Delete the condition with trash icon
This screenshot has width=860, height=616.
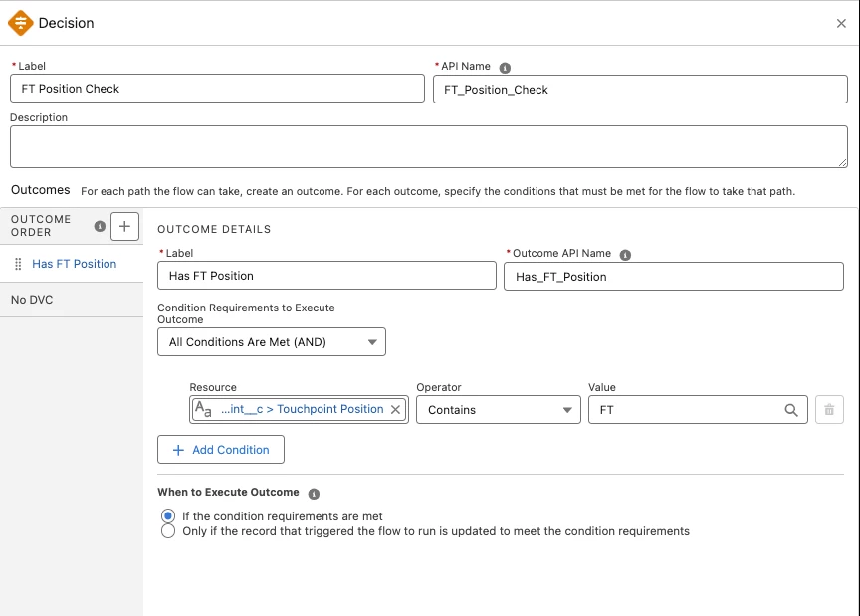pyautogui.click(x=829, y=410)
